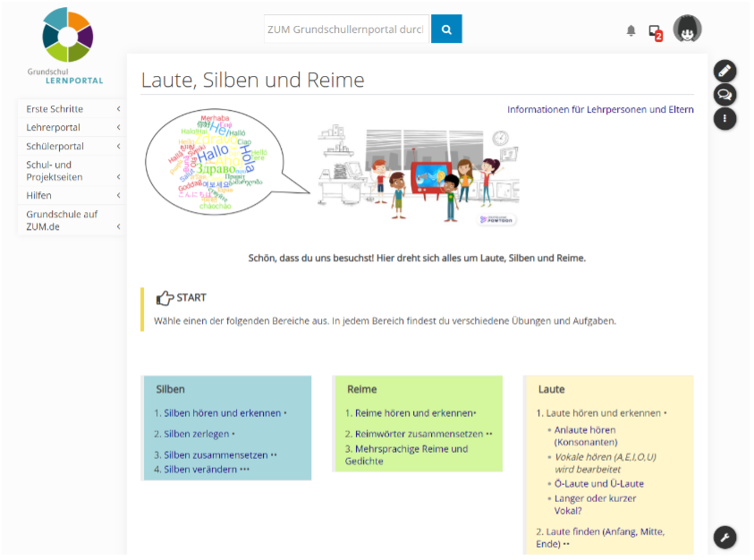Open the notifications bell
This screenshot has width=754, height=560.
coord(631,30)
